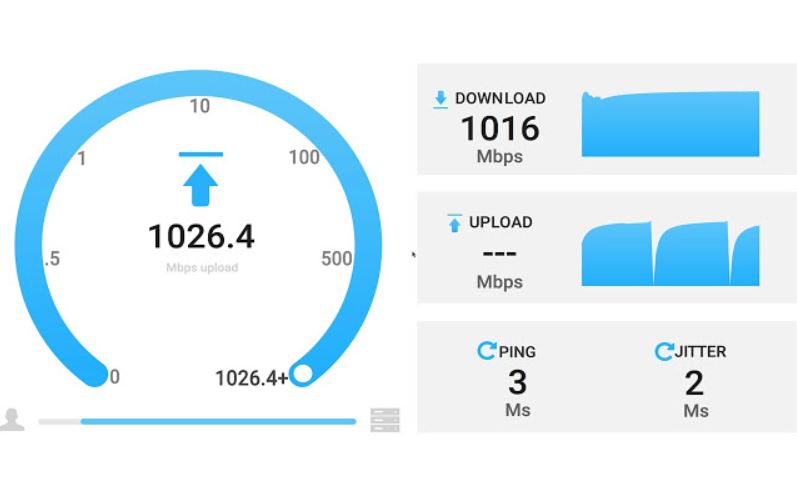Click the ping refresh circular arrow icon
Screen dimensions: 797x492
[486, 351]
